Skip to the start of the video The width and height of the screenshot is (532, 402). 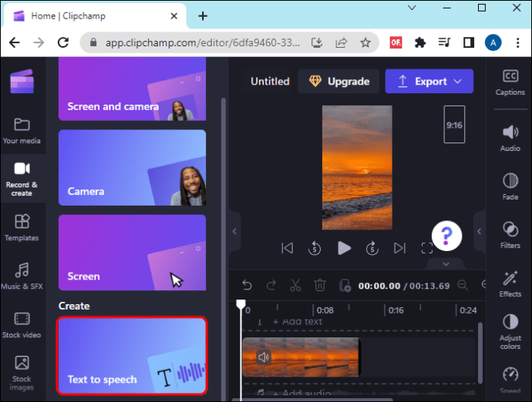287,248
